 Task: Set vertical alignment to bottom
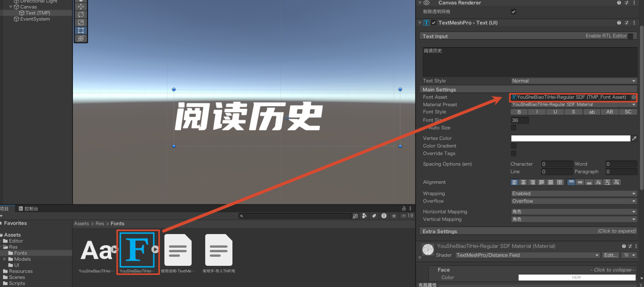pos(589,182)
